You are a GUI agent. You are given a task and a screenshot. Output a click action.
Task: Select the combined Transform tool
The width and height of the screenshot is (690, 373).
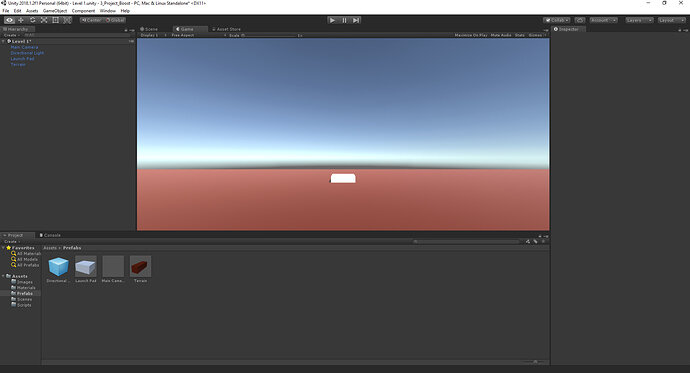67,20
